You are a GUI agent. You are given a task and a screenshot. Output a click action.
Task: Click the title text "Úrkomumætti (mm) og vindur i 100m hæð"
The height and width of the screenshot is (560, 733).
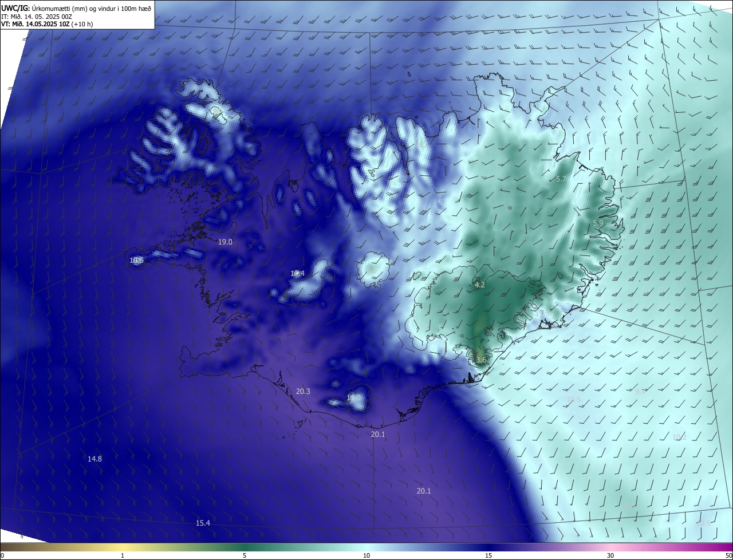[x=92, y=8]
